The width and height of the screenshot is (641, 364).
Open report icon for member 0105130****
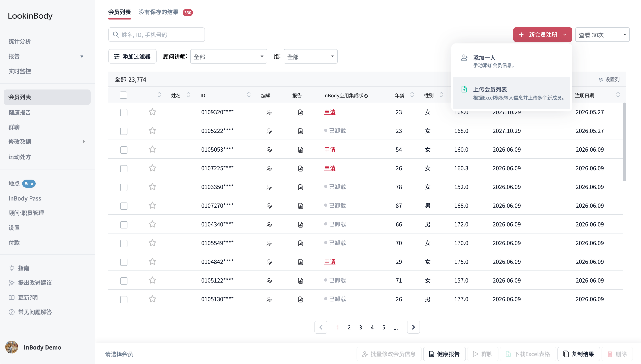301,299
